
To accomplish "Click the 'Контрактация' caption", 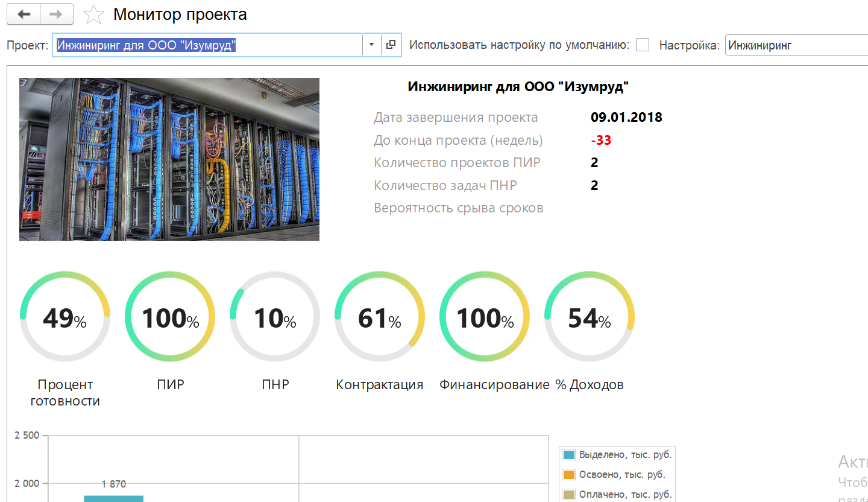I will (380, 384).
